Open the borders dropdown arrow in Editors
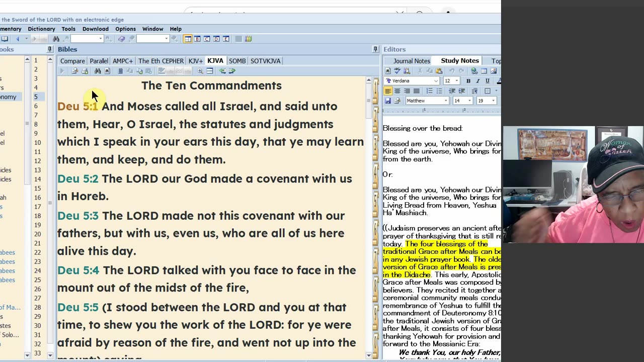The image size is (644, 362). (x=497, y=90)
